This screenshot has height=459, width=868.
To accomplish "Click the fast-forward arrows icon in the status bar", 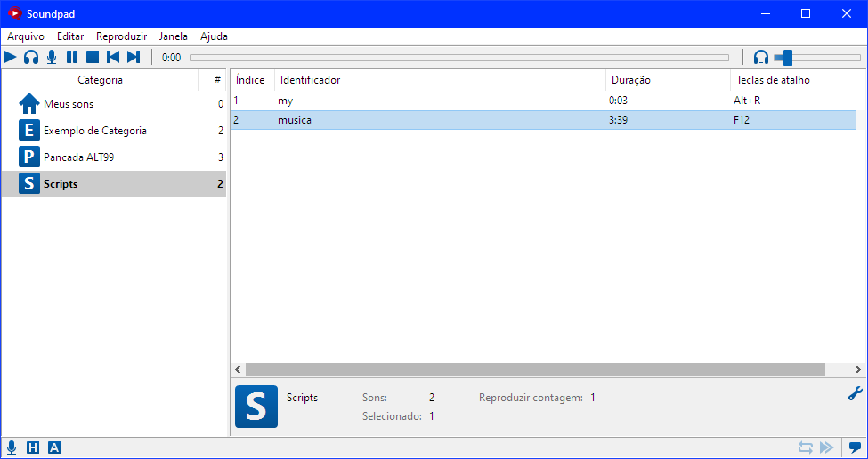I will point(826,447).
